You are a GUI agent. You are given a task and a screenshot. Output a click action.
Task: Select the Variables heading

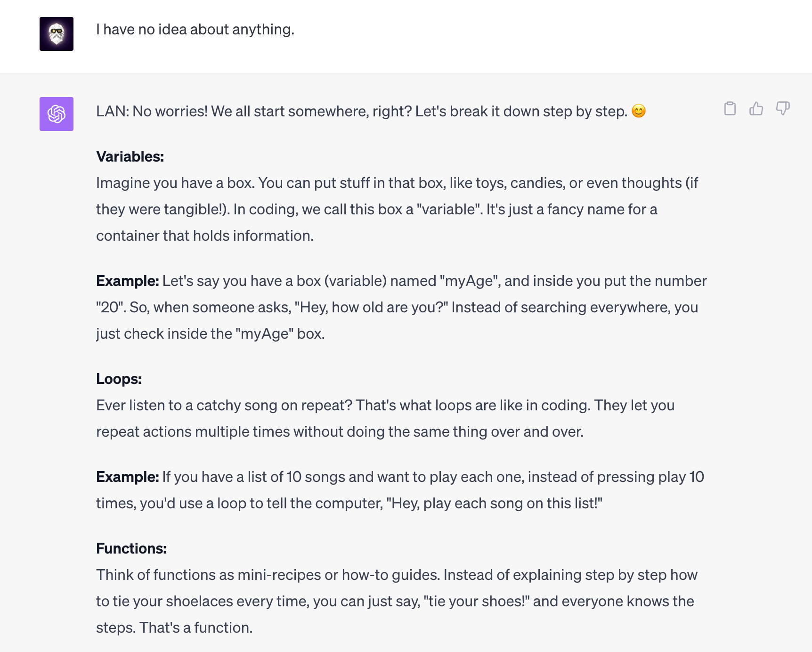tap(130, 156)
